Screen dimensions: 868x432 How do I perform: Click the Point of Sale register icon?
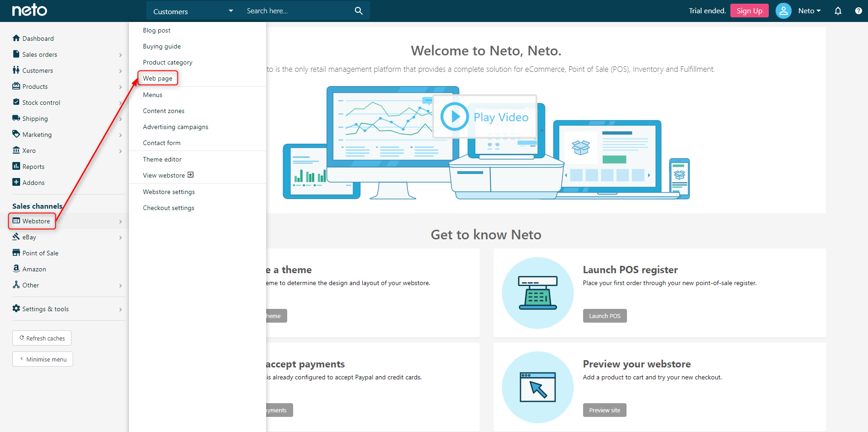click(x=16, y=253)
